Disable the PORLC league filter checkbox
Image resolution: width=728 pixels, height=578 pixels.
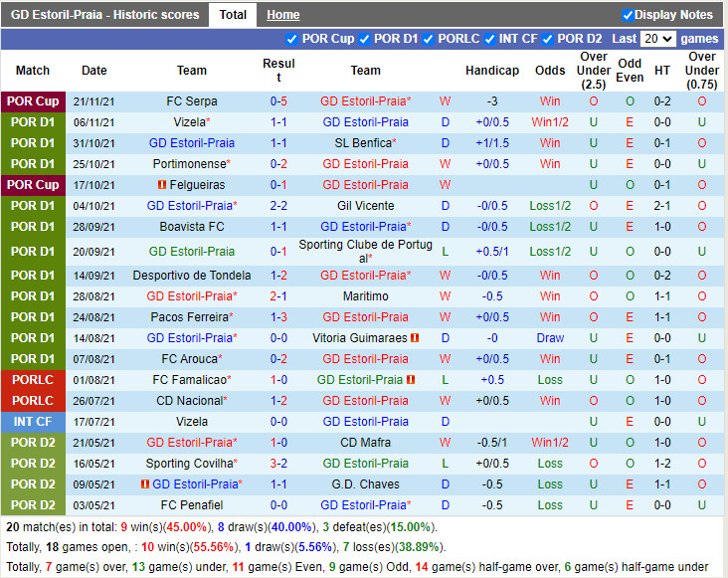pos(430,39)
